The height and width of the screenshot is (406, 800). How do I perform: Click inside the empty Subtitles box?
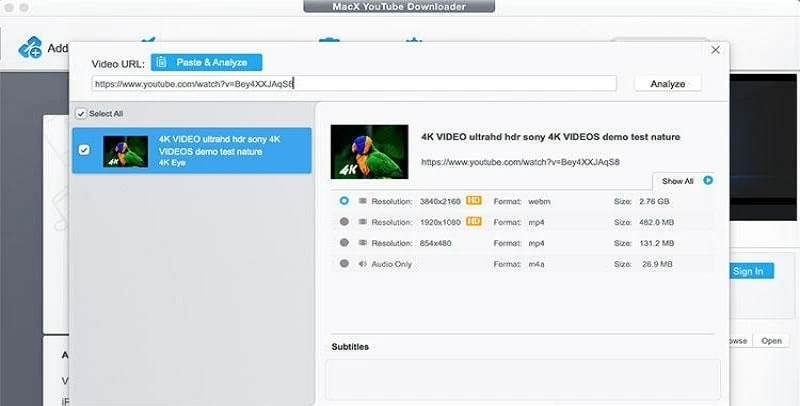[x=523, y=379]
